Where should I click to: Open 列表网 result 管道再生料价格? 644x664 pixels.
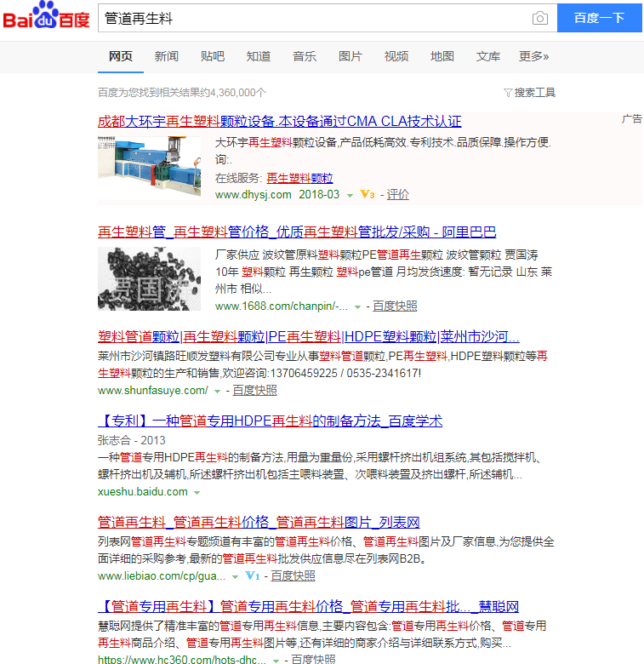[x=259, y=522]
